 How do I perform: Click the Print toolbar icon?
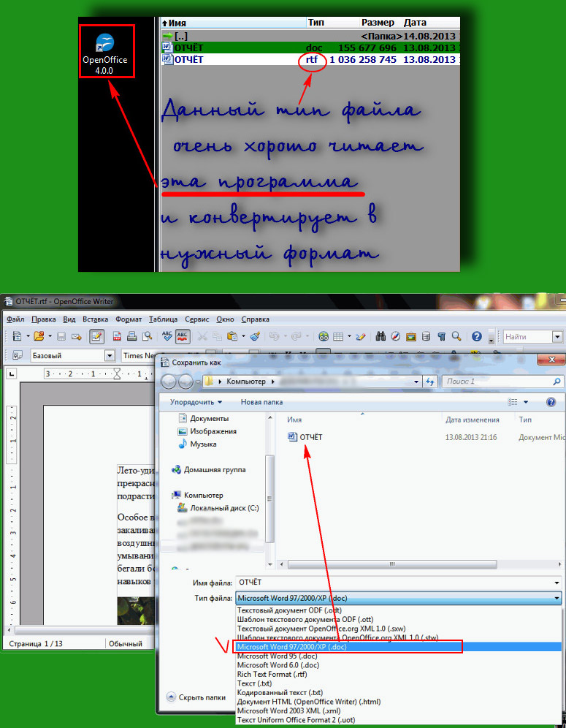(x=131, y=336)
